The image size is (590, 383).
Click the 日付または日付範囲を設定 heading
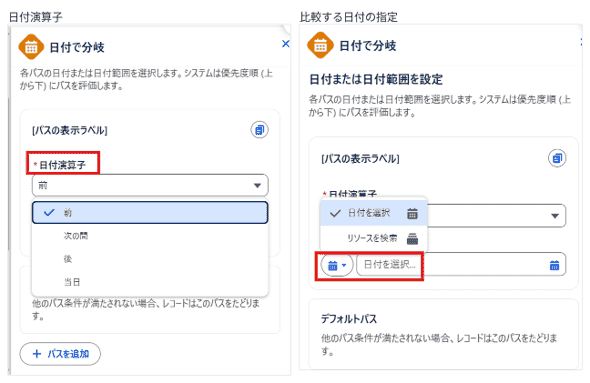coord(376,79)
